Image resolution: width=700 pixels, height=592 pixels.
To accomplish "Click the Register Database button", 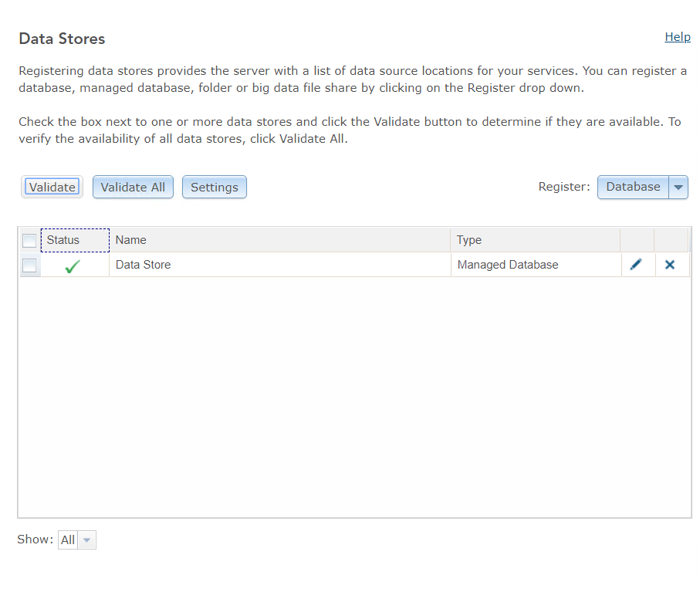I will (x=633, y=187).
